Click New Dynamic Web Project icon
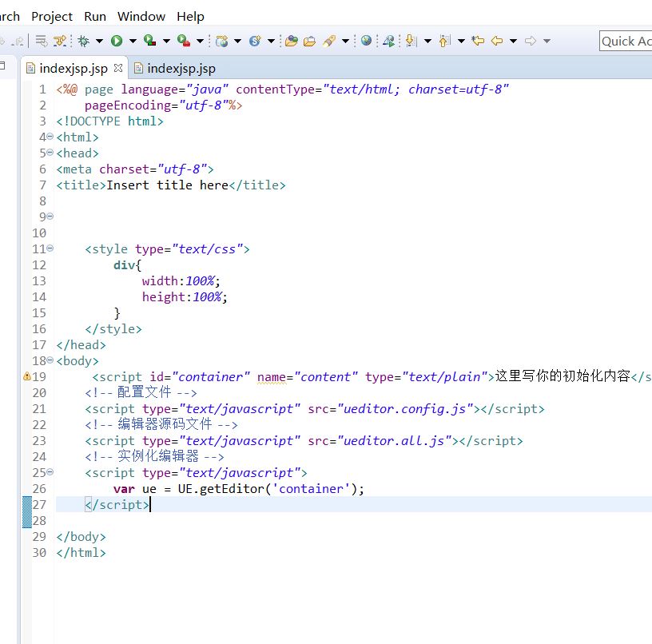Screen dimensions: 652x644 pos(222,41)
